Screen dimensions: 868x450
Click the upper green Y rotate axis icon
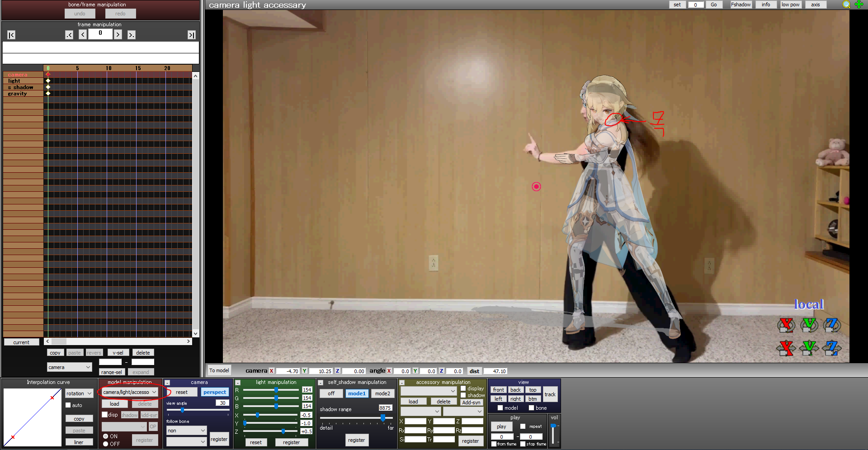(x=809, y=325)
